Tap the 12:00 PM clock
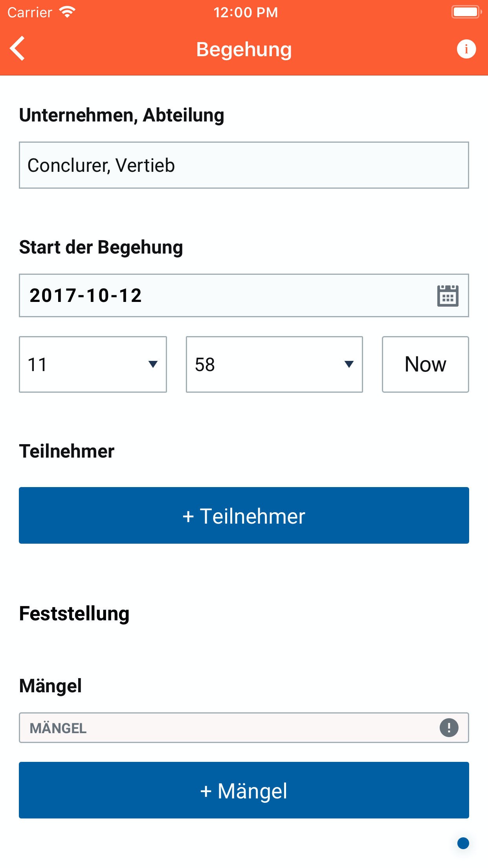The width and height of the screenshot is (488, 868). 246,13
